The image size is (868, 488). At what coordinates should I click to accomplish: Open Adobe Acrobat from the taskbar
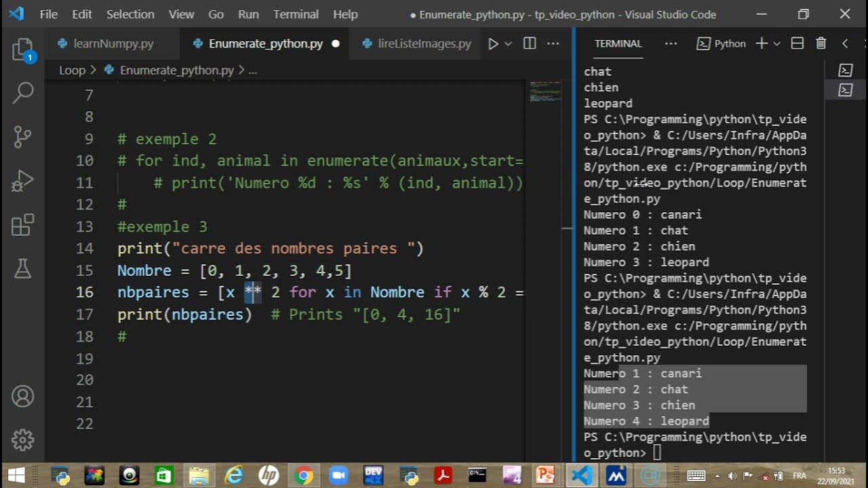443,476
